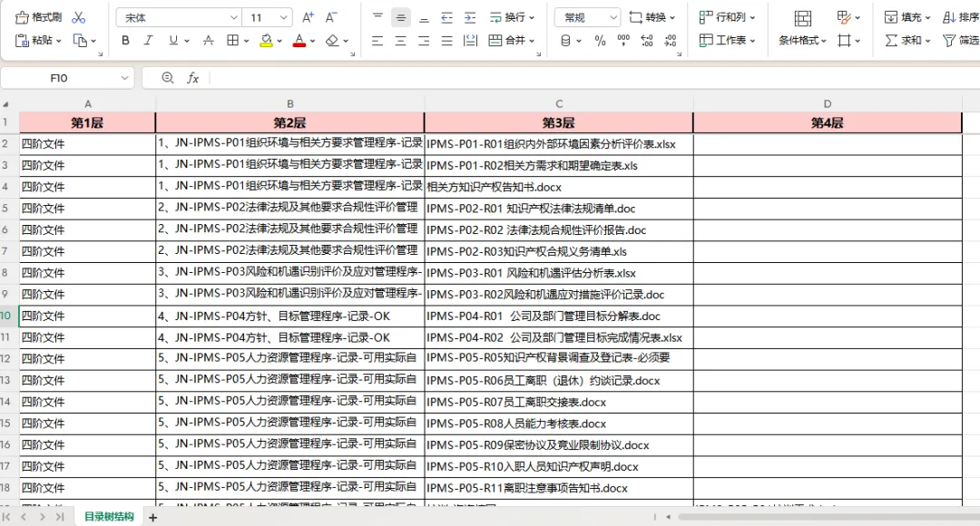Click the cell style paintbrush icon

pos(844,17)
